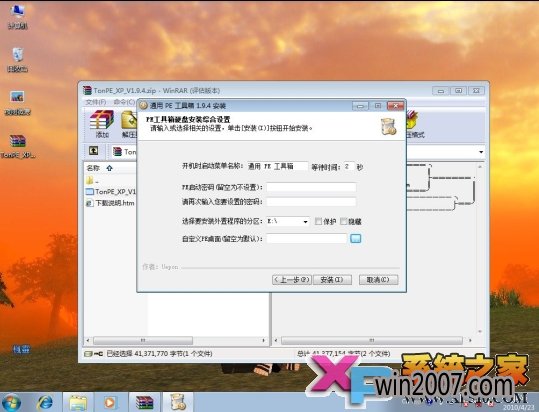Expand the install partition drive dropdown
Screen dimensions: 539x412
[x=305, y=222]
